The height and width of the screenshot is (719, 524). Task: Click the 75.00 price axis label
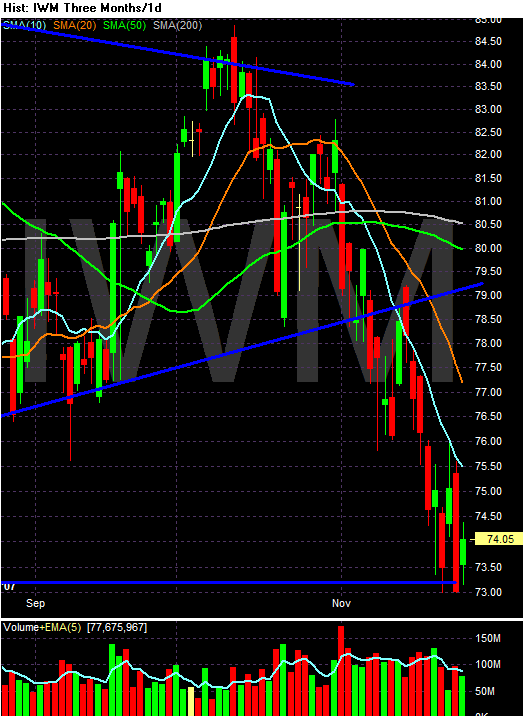pyautogui.click(x=488, y=491)
